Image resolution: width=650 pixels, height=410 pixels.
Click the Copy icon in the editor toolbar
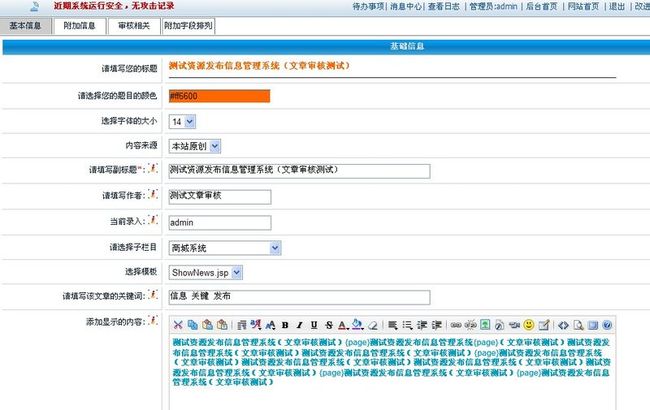coord(192,325)
